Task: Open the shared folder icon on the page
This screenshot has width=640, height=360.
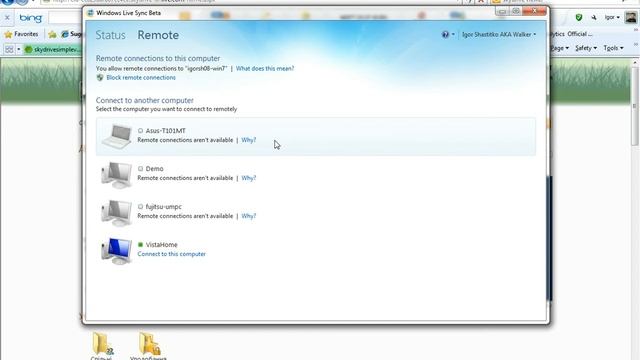Action: click(x=102, y=344)
